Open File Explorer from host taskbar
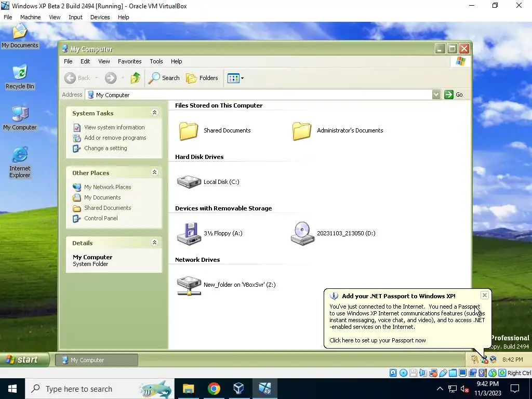 [188, 389]
